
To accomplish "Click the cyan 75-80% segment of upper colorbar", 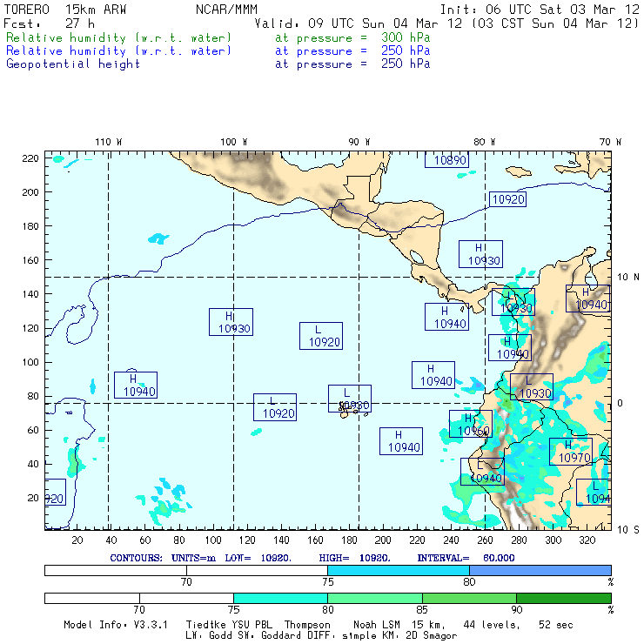I will [399, 570].
